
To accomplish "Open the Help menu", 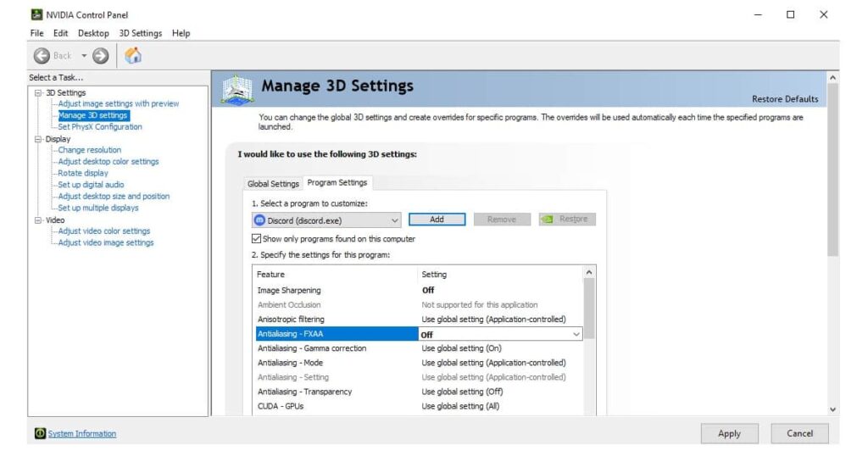I will (x=181, y=33).
